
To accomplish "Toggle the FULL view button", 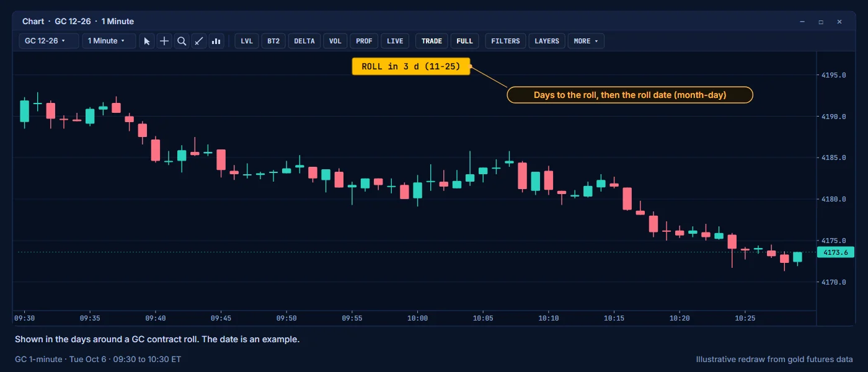I will pyautogui.click(x=464, y=41).
